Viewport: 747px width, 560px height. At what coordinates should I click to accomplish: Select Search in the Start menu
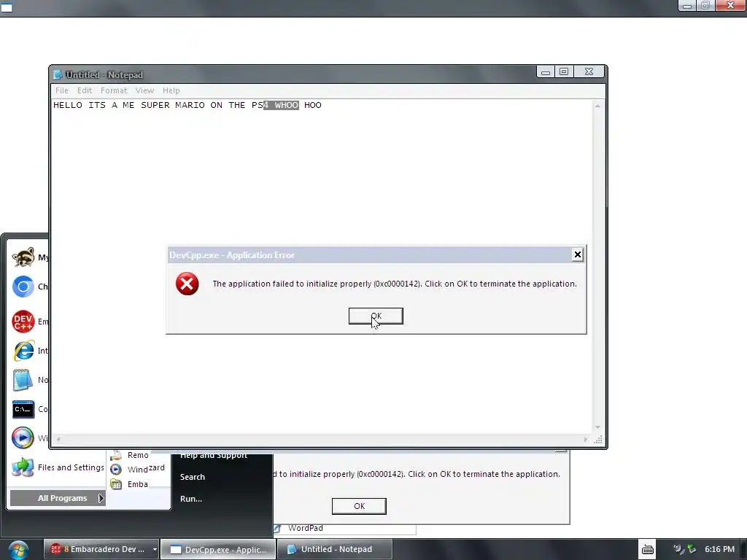tap(193, 477)
